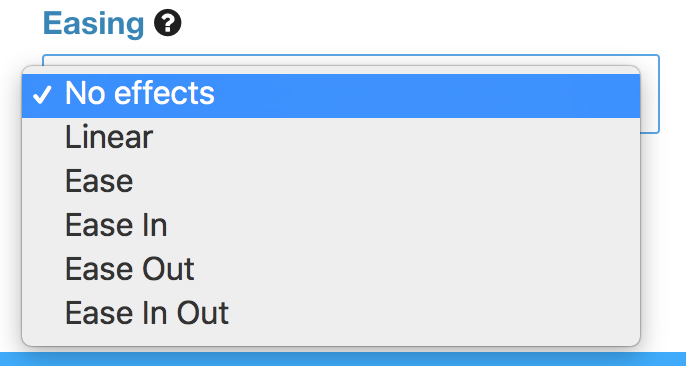The height and width of the screenshot is (366, 686).
Task: Select the Ease option
Action: (x=331, y=181)
